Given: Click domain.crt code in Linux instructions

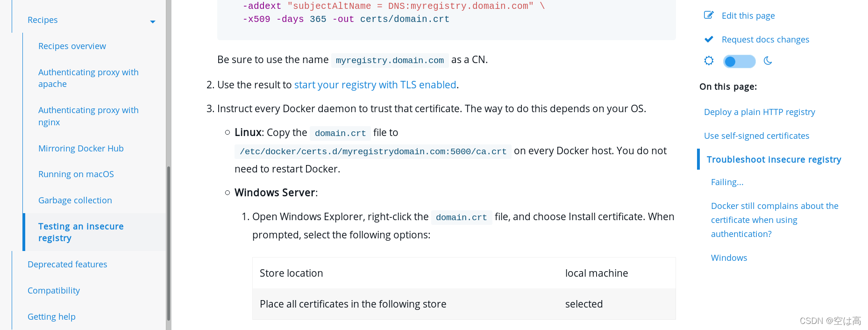Looking at the screenshot, I should [x=340, y=133].
